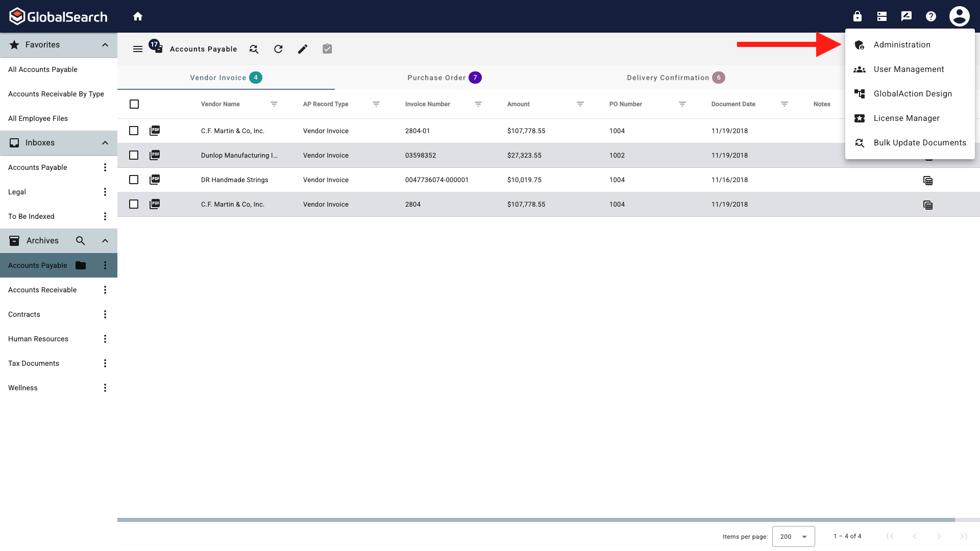Image resolution: width=980 pixels, height=551 pixels.
Task: Collapse the Favorites section
Action: 105,45
